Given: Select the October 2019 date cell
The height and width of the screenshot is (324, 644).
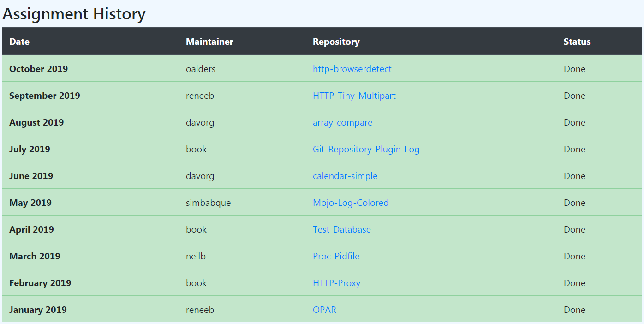Looking at the screenshot, I should coord(38,69).
